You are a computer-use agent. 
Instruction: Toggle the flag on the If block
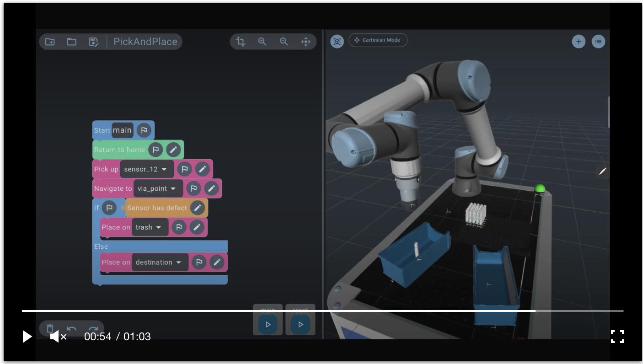(x=109, y=208)
